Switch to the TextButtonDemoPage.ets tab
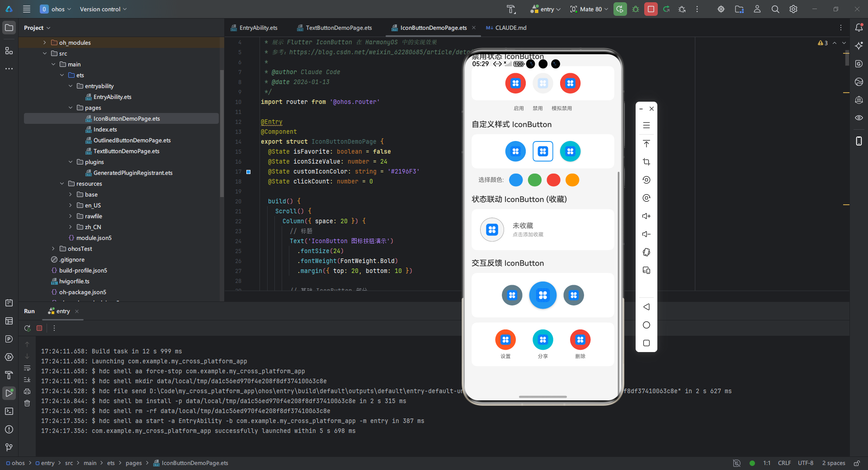This screenshot has height=470, width=868. point(335,28)
